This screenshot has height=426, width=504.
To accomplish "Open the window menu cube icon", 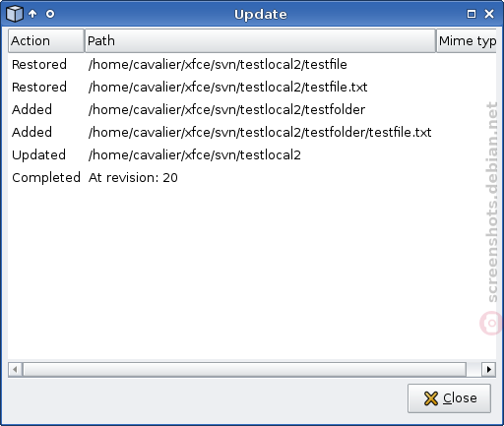I will click(15, 14).
